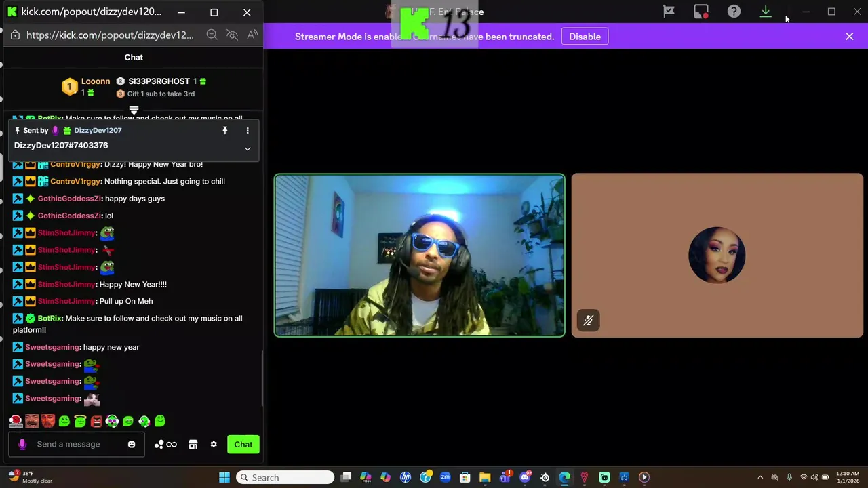Click the Read Aloud icon in address bar
The image size is (868, 488).
click(252, 35)
